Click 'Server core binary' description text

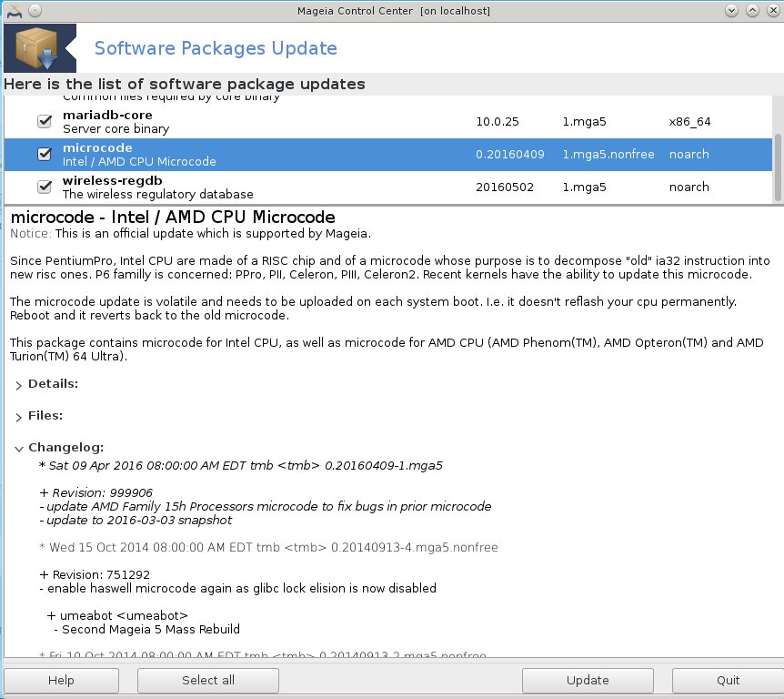pos(116,129)
